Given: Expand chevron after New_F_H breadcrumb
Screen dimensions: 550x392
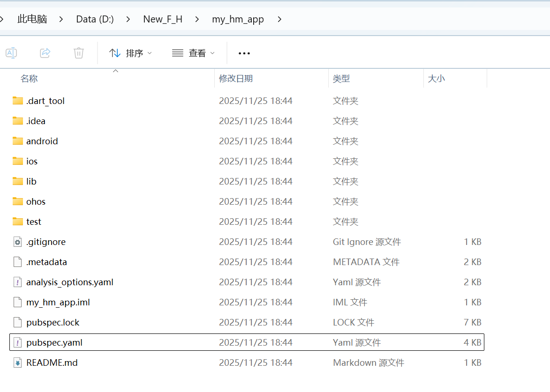Looking at the screenshot, I should (x=197, y=19).
